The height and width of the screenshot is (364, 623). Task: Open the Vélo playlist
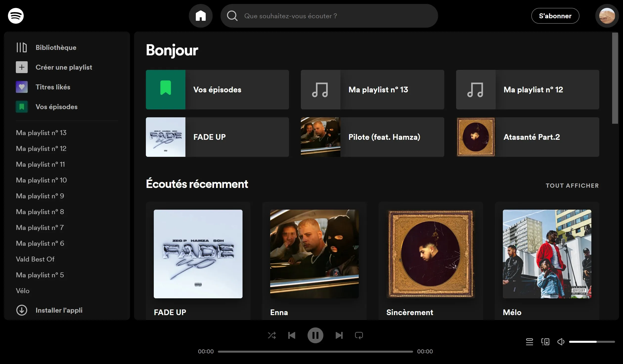click(22, 291)
